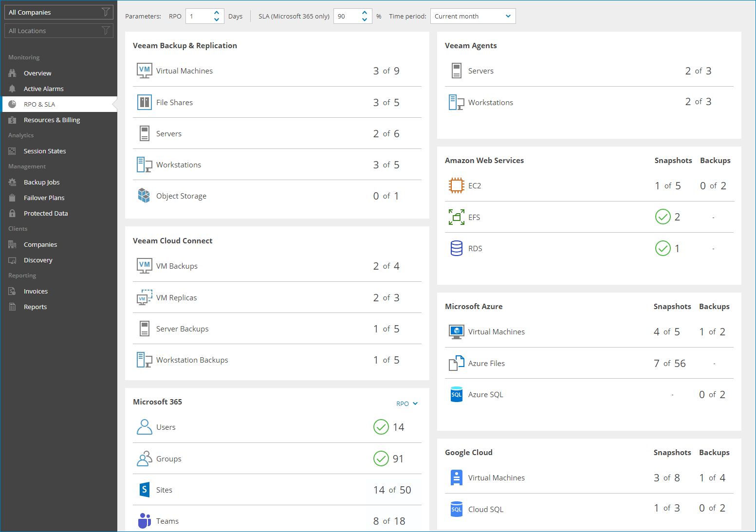This screenshot has width=756, height=532.
Task: Click the SharePoint Sites icon
Action: pos(145,490)
